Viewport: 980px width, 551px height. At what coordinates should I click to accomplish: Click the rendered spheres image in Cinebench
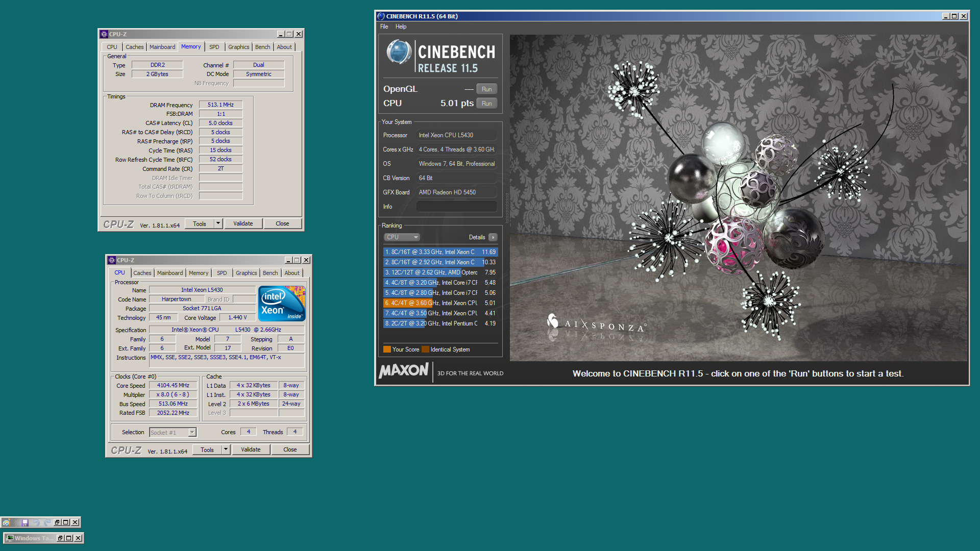[739, 198]
